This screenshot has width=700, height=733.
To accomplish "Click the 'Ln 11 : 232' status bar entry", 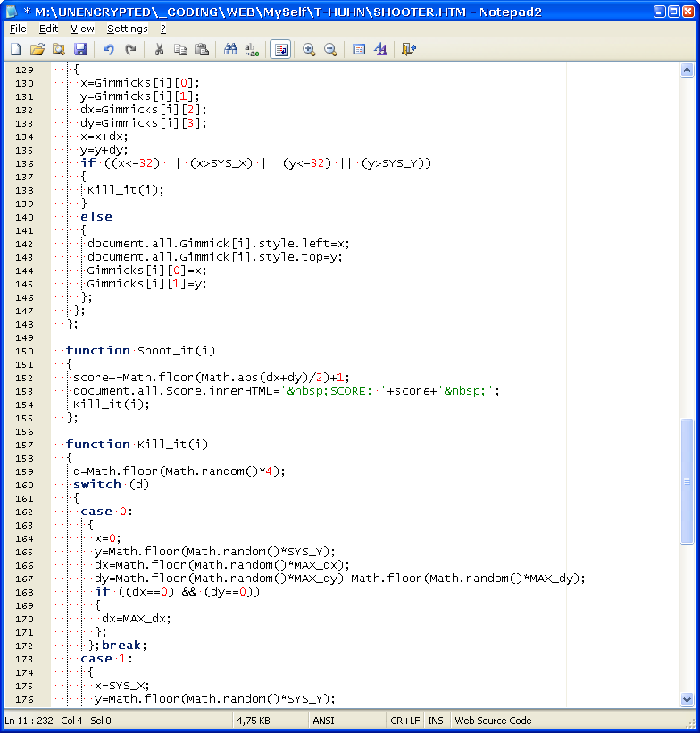I will coord(29,721).
